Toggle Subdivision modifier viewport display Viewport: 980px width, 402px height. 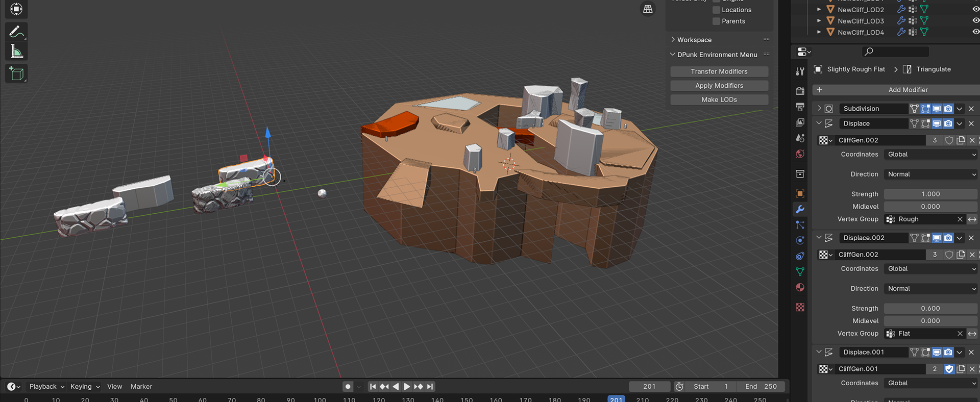(937, 109)
